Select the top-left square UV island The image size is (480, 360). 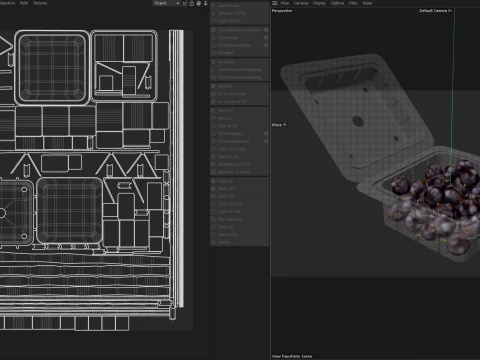click(x=52, y=67)
